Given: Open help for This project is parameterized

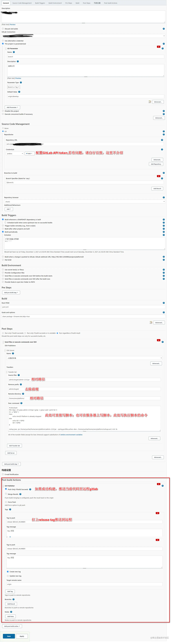Looking at the screenshot, I should (x=164, y=44).
